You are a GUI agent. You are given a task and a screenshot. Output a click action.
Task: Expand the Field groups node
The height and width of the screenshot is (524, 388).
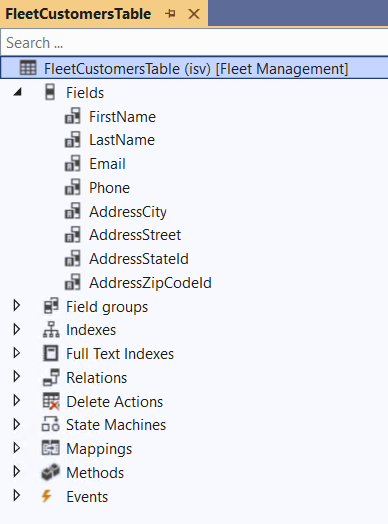17,305
